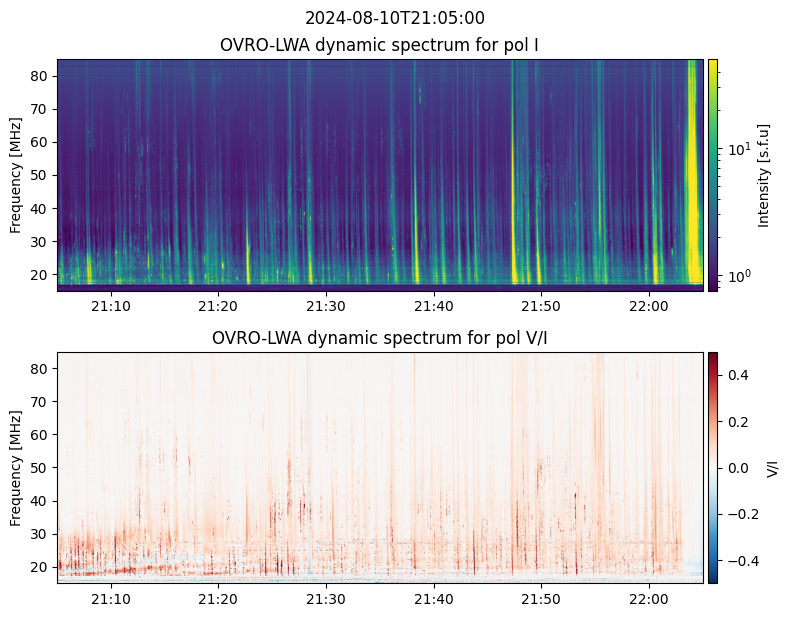This screenshot has width=790, height=617.
Task: Click the Intensity [s.f.u] colorbar label
Action: (765, 175)
